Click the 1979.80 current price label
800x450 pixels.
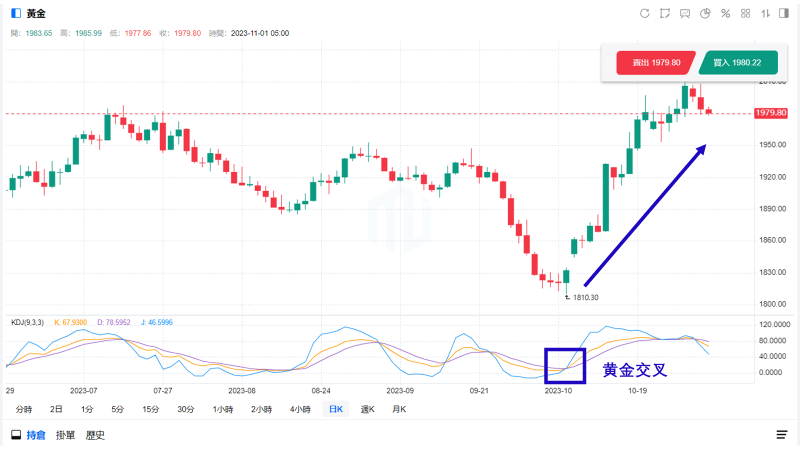pyautogui.click(x=773, y=114)
